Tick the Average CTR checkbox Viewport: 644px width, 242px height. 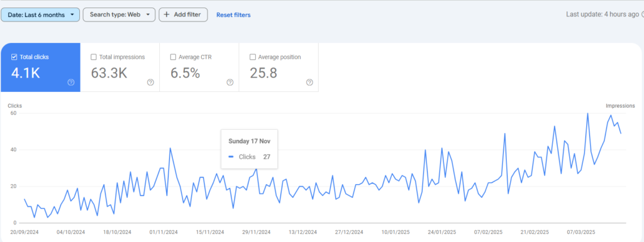(x=173, y=57)
